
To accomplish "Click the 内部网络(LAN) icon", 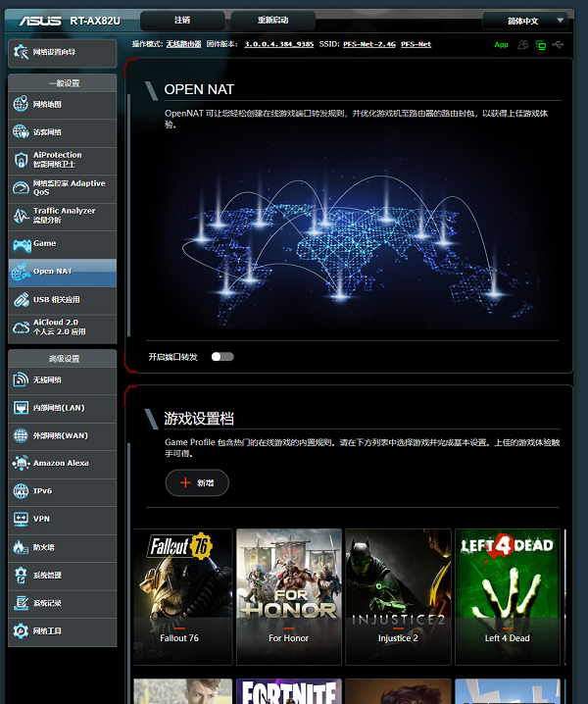I will click(21, 408).
